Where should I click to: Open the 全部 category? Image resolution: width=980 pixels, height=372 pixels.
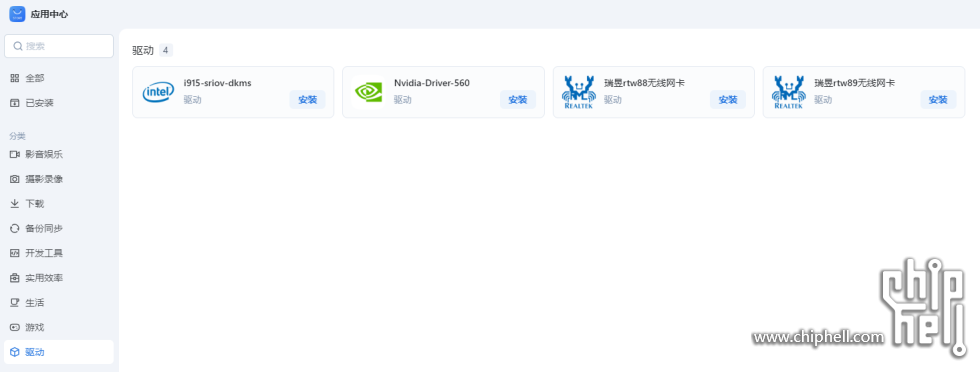[x=59, y=78]
